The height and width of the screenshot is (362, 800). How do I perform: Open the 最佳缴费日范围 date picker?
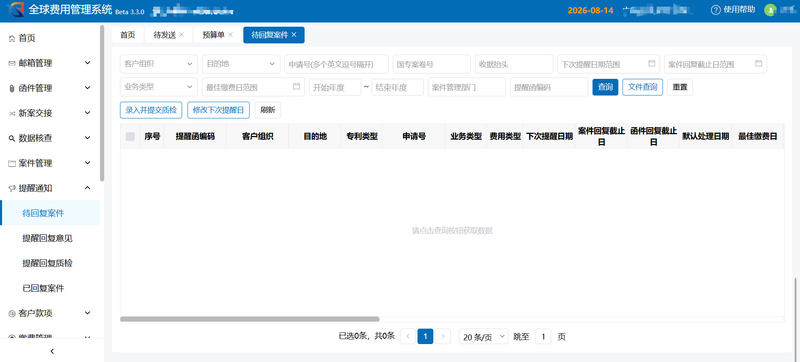pyautogui.click(x=253, y=87)
